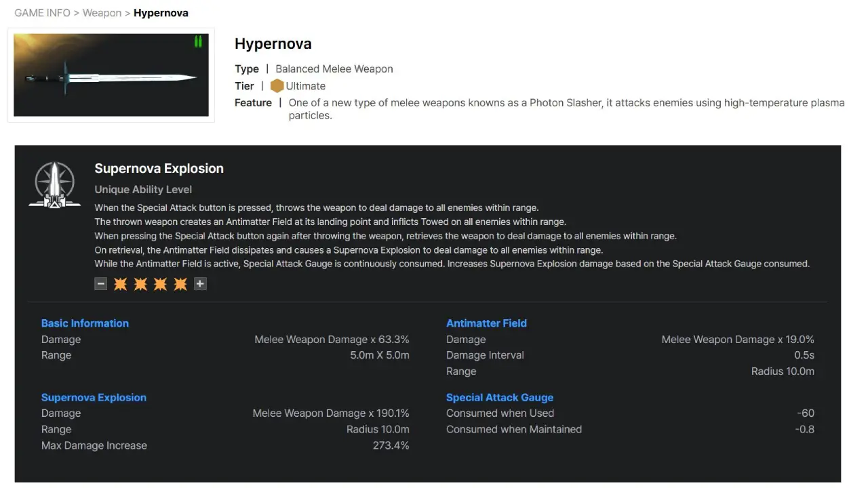
Task: Open the Antimatter Field section
Action: coord(486,323)
